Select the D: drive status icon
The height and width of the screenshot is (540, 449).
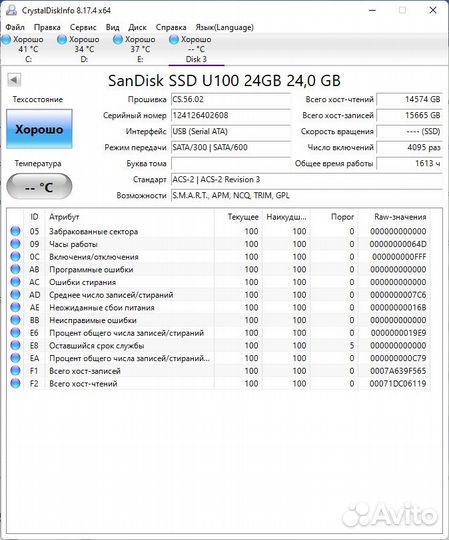point(62,40)
